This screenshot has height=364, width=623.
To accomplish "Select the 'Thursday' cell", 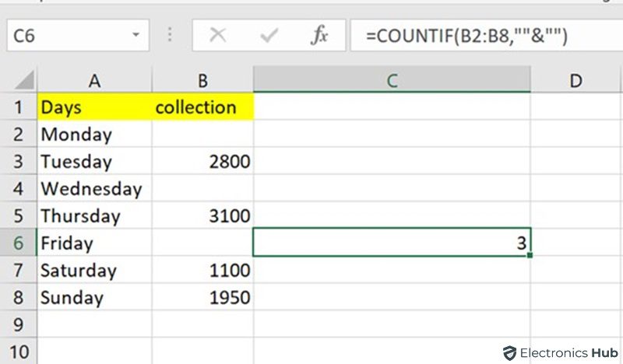I will coord(94,215).
